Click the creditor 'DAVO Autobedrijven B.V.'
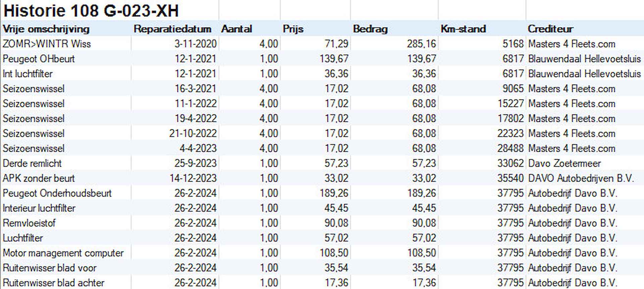 (581, 178)
